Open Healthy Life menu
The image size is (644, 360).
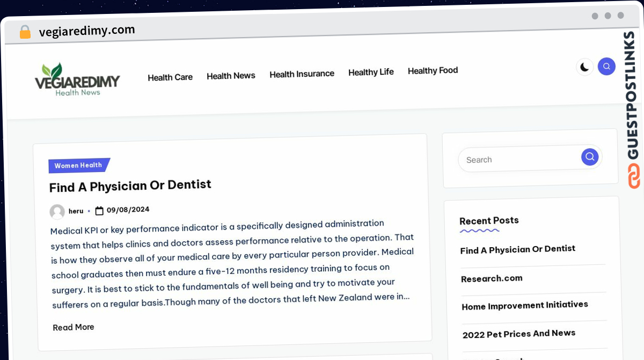pos(371,72)
